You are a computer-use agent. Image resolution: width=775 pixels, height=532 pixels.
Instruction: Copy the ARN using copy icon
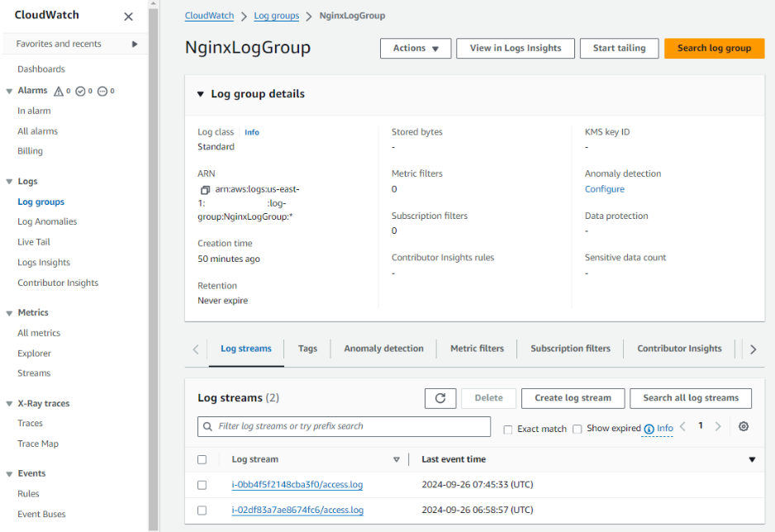205,190
